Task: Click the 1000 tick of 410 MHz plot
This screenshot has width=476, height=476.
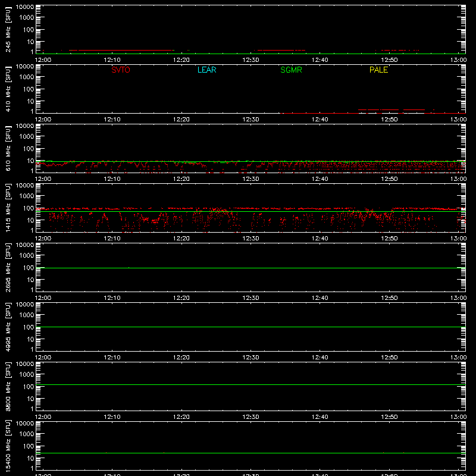Action: tap(27, 77)
